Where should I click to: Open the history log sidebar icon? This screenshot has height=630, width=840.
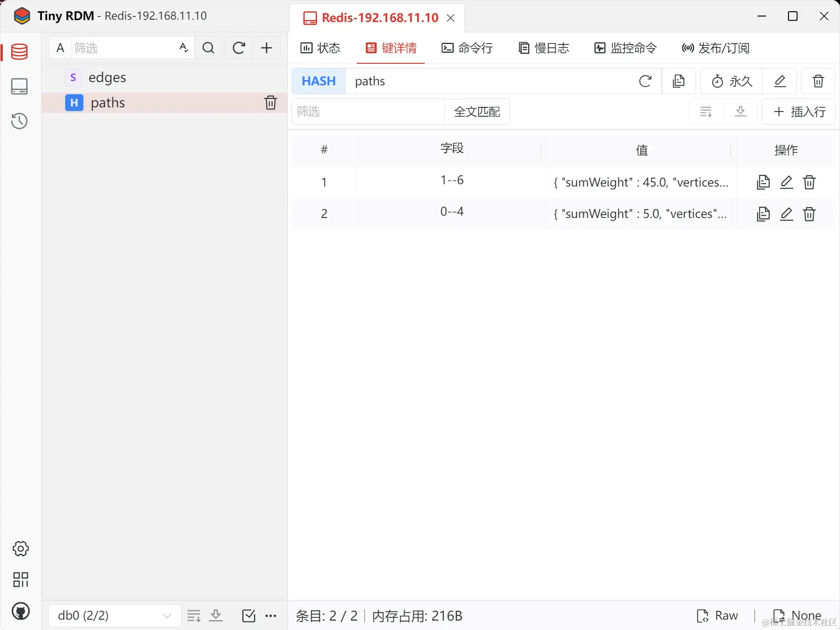tap(19, 121)
